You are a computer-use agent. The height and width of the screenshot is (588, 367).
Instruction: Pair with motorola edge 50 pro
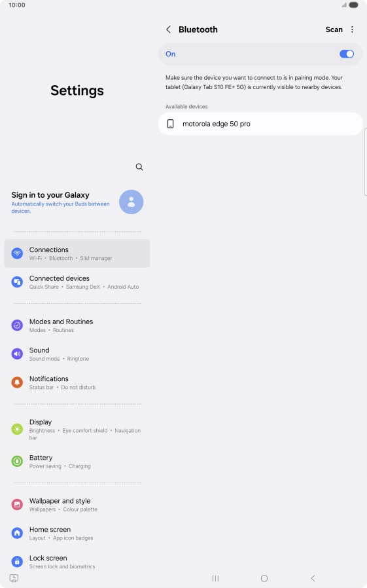[x=260, y=124]
